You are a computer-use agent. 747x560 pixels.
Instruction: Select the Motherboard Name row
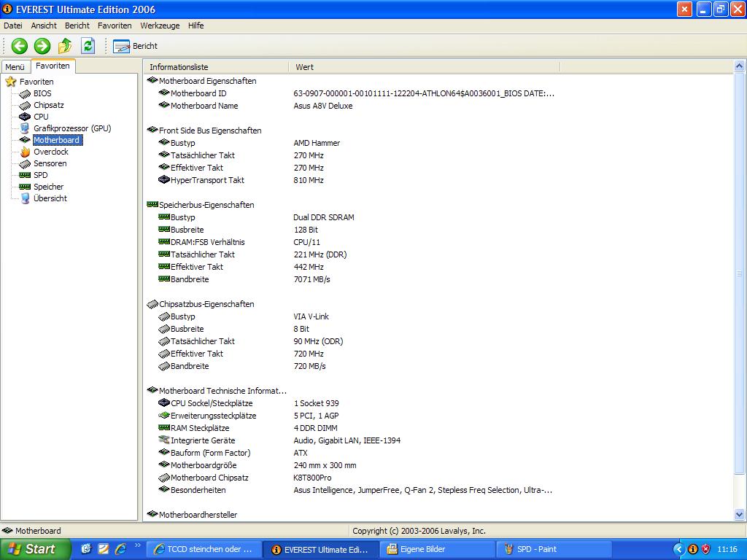255,106
